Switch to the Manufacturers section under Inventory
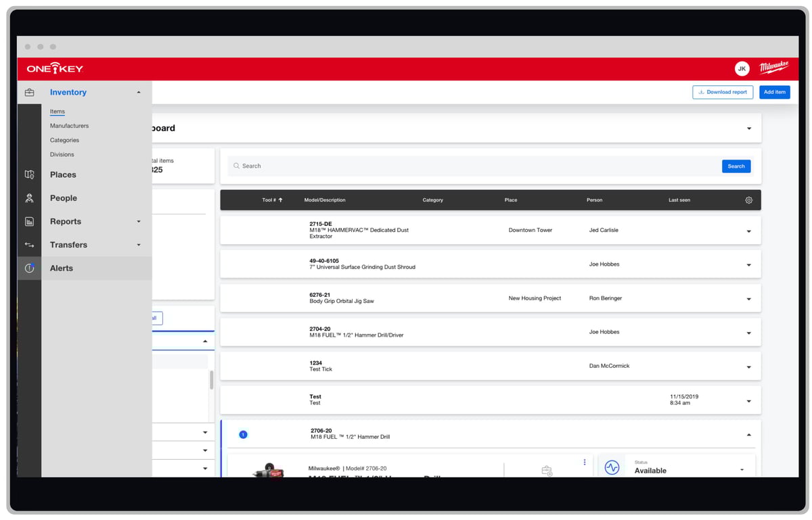 tap(68, 125)
